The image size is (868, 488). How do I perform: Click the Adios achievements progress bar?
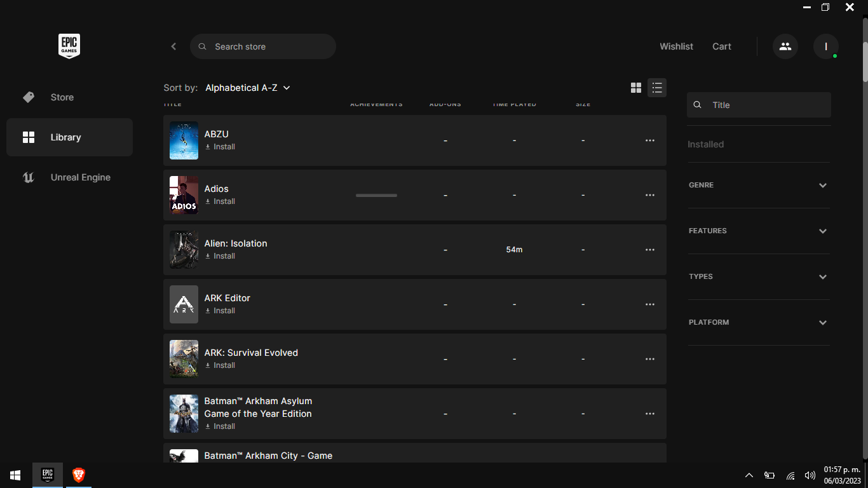point(376,195)
